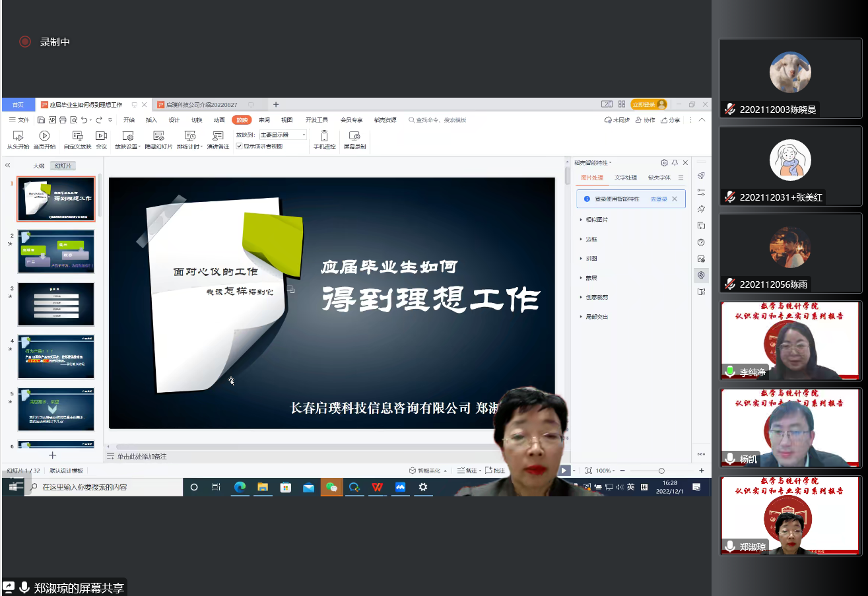Click the rocket icon in right sidebar

[701, 176]
